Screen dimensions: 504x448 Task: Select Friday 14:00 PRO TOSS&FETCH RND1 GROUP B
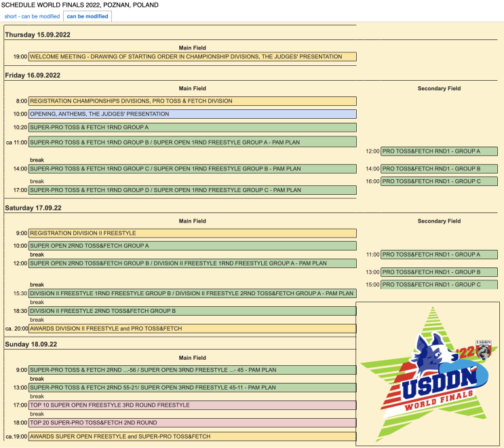[x=439, y=169]
